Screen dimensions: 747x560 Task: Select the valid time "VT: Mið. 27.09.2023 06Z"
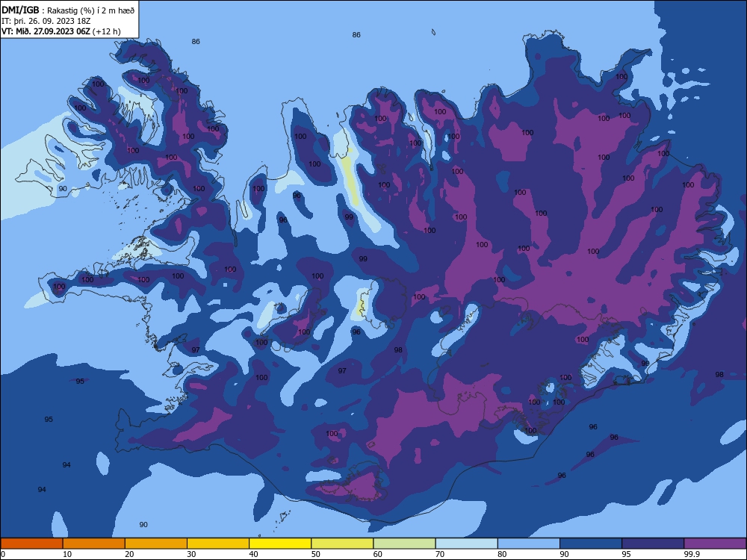point(46,31)
